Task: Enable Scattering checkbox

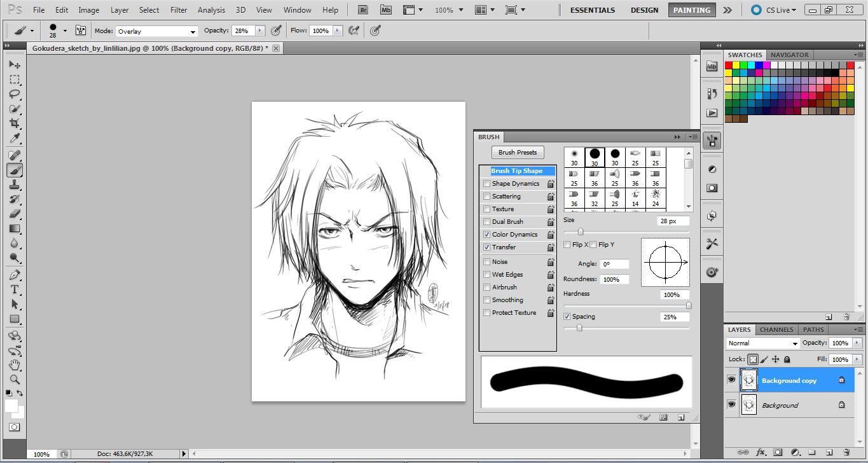Action: click(486, 196)
